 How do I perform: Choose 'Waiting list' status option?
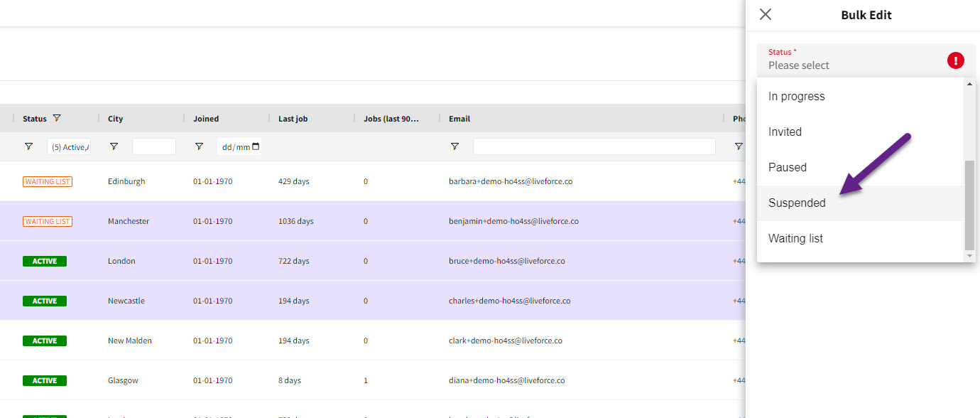click(795, 239)
